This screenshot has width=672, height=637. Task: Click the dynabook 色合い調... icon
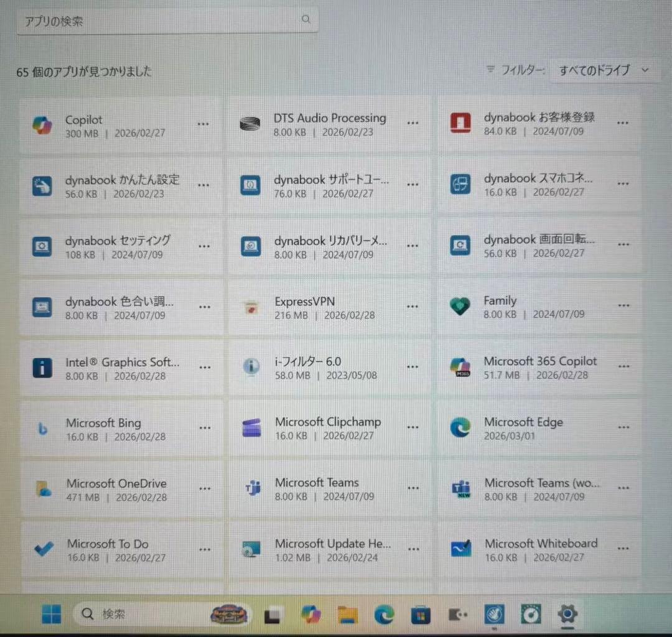[42, 307]
